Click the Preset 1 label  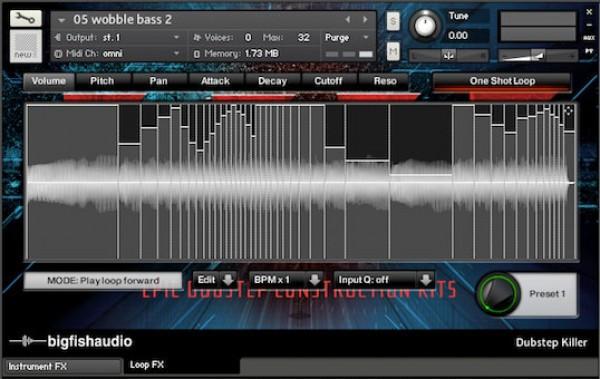pos(547,294)
